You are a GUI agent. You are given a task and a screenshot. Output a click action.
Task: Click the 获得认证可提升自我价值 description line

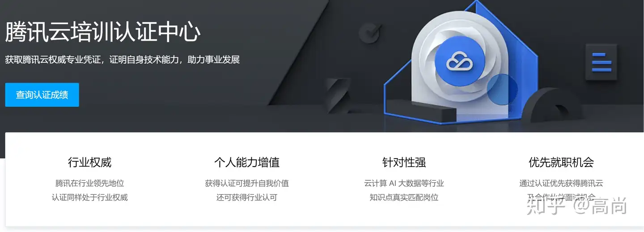247,183
